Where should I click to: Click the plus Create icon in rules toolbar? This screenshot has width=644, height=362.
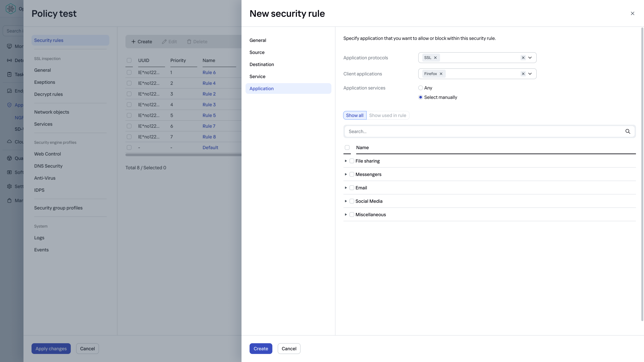(133, 42)
